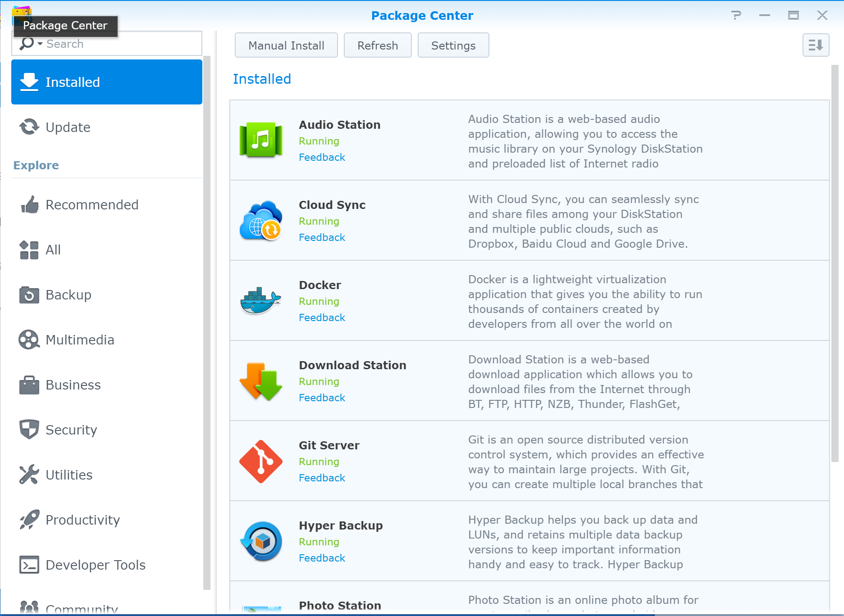
Task: Click Running status under Cloud Sync
Action: point(319,221)
